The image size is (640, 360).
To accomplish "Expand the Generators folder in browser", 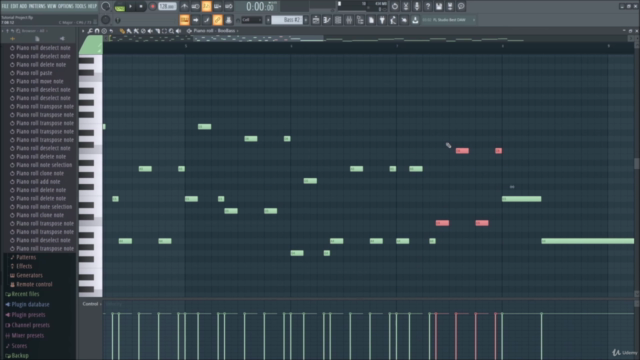I will coord(29,276).
